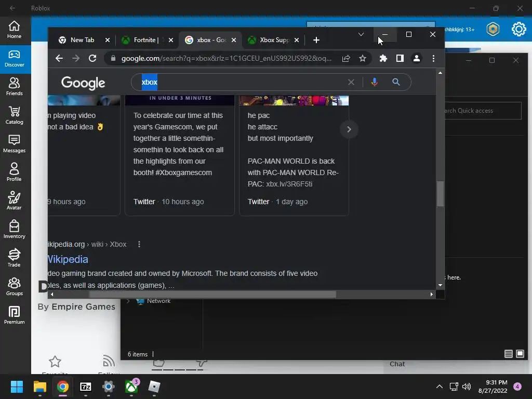Open Xbox app from the taskbar
This screenshot has width=532, height=399.
pos(131,387)
